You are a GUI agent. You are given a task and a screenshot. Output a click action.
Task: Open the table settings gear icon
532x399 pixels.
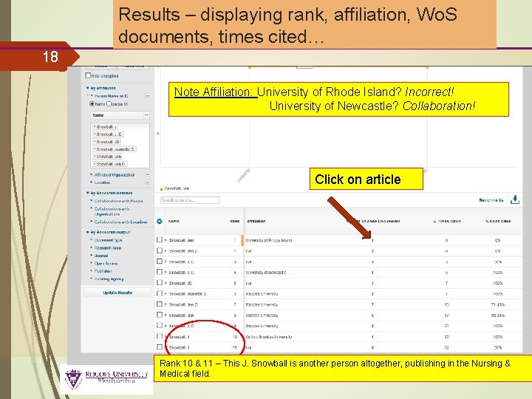(160, 221)
